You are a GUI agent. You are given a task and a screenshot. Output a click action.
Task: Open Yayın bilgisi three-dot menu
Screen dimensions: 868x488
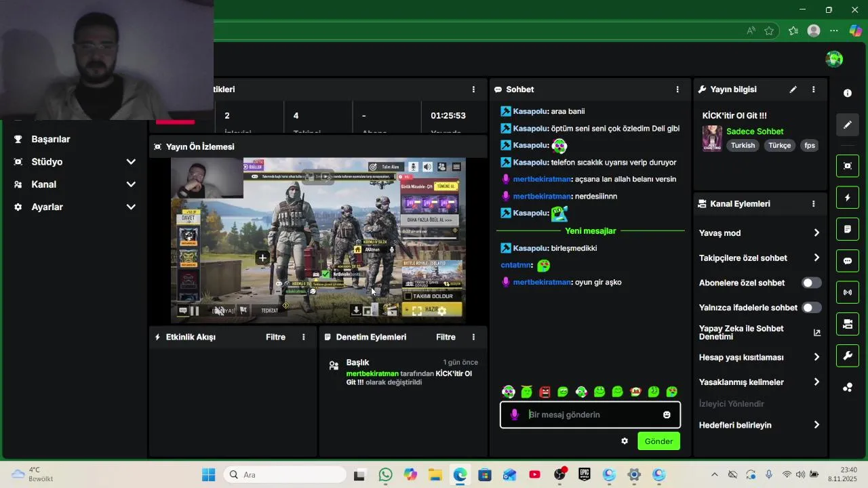click(813, 89)
